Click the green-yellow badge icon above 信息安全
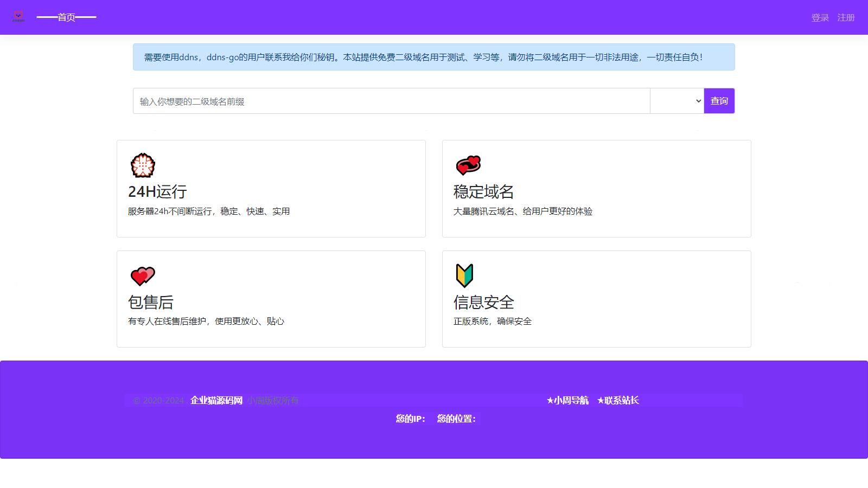The image size is (868, 488). (464, 275)
